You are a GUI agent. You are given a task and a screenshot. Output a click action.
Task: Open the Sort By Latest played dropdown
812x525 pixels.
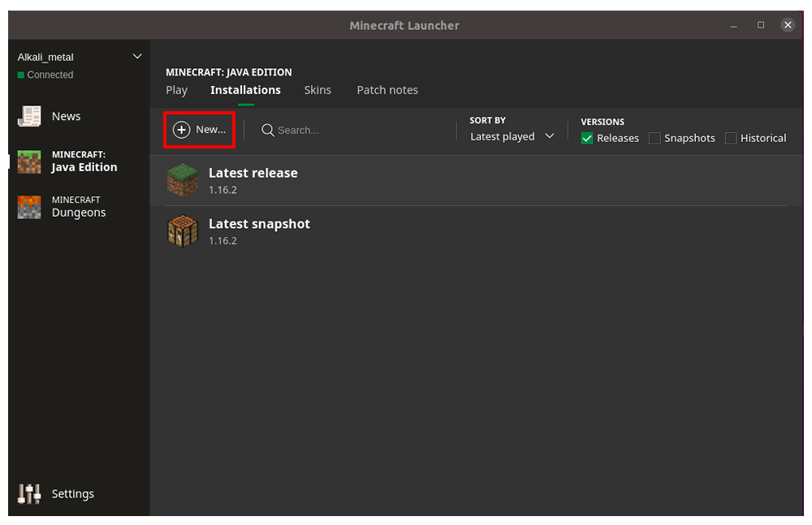pos(512,136)
